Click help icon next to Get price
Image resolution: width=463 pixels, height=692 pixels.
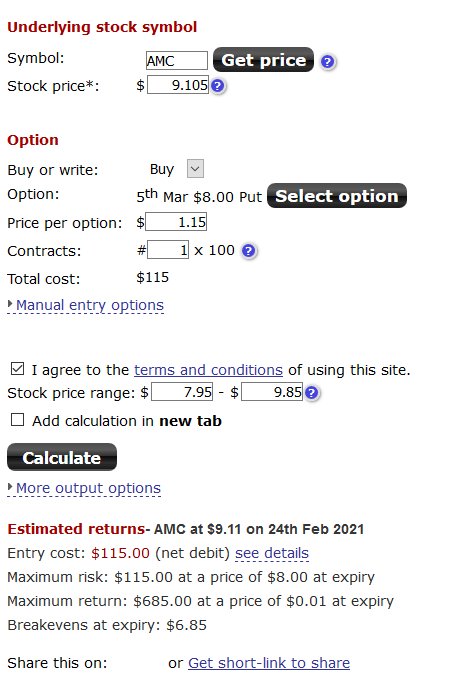(x=327, y=61)
